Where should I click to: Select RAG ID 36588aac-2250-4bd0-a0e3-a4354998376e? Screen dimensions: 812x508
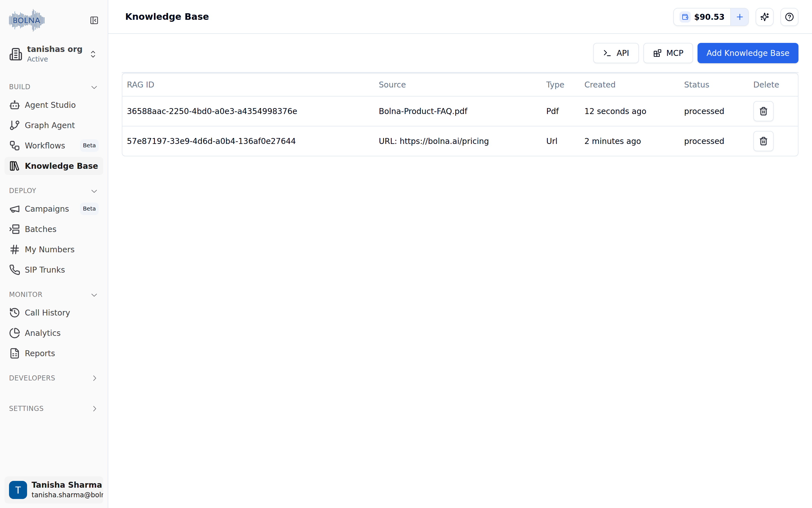point(212,111)
